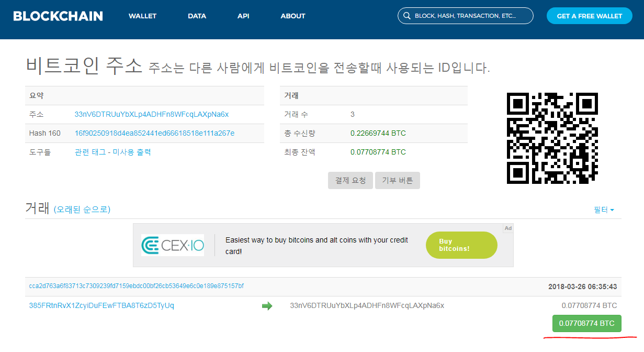The height and width of the screenshot is (352, 644).
Task: Click the magnifier icon in the search bar
Action: (x=407, y=16)
